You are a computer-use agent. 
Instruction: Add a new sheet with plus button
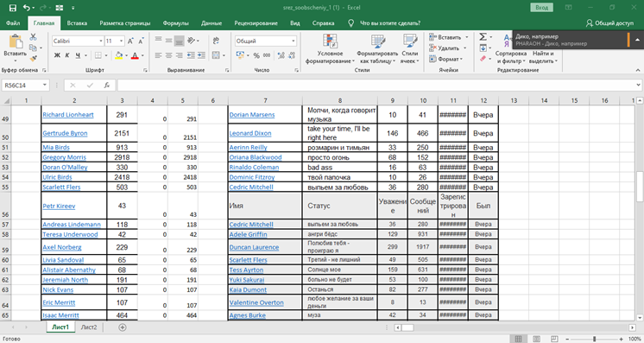pos(123,327)
